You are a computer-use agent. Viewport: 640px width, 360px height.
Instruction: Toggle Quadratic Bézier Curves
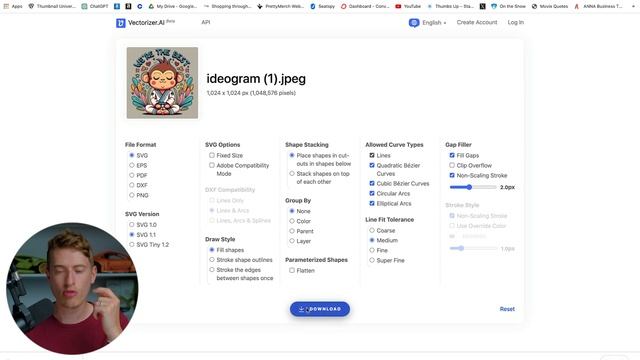(372, 165)
